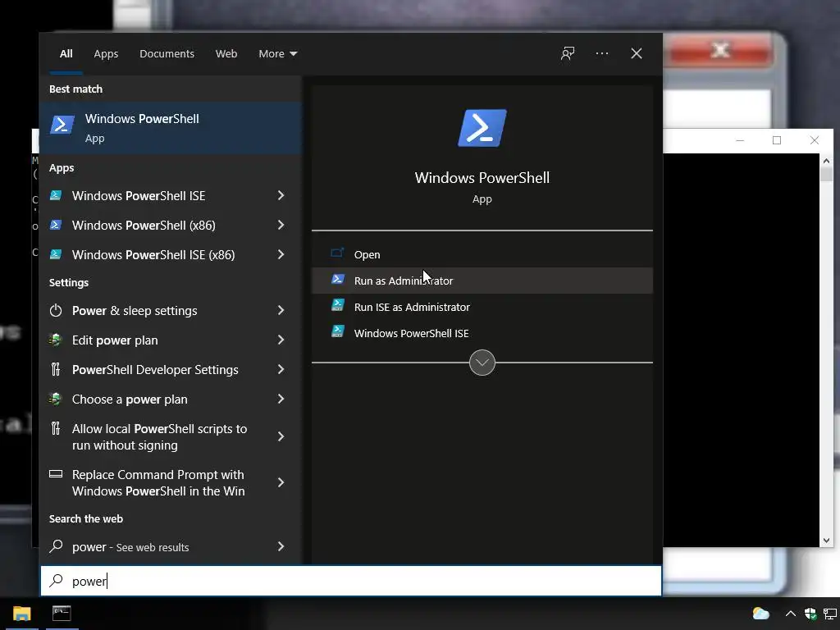Click the magnifier icon in search box

click(x=57, y=581)
